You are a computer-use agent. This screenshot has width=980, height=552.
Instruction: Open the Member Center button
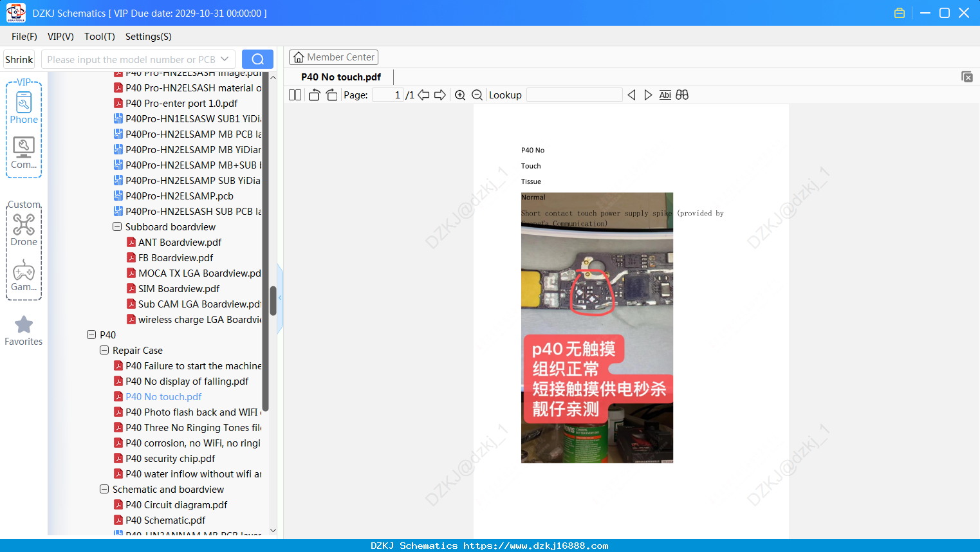coord(333,57)
